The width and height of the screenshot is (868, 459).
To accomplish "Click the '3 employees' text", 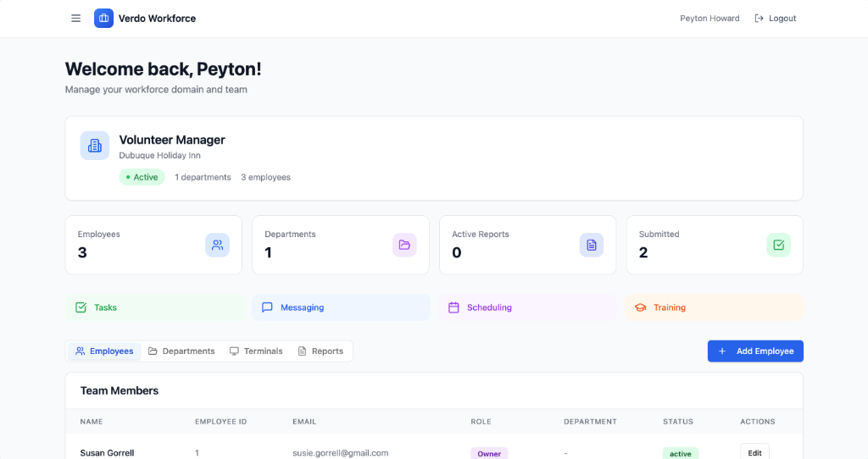I will [x=265, y=177].
